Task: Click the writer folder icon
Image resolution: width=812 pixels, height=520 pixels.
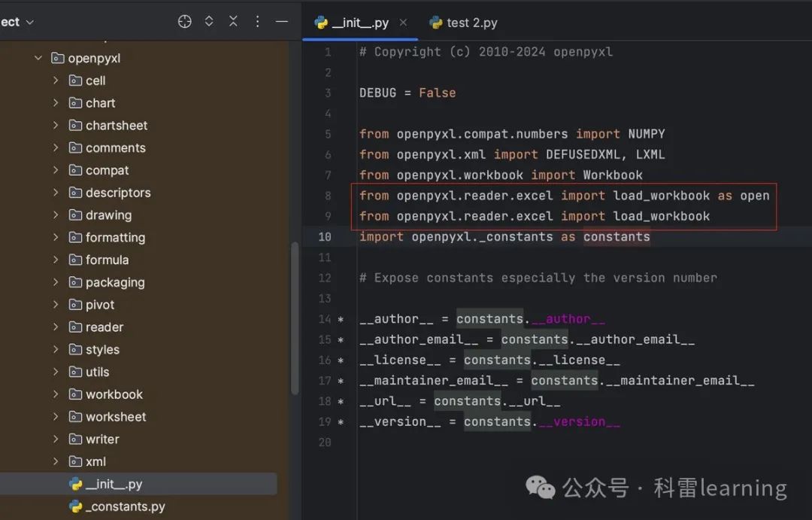Action: [75, 439]
